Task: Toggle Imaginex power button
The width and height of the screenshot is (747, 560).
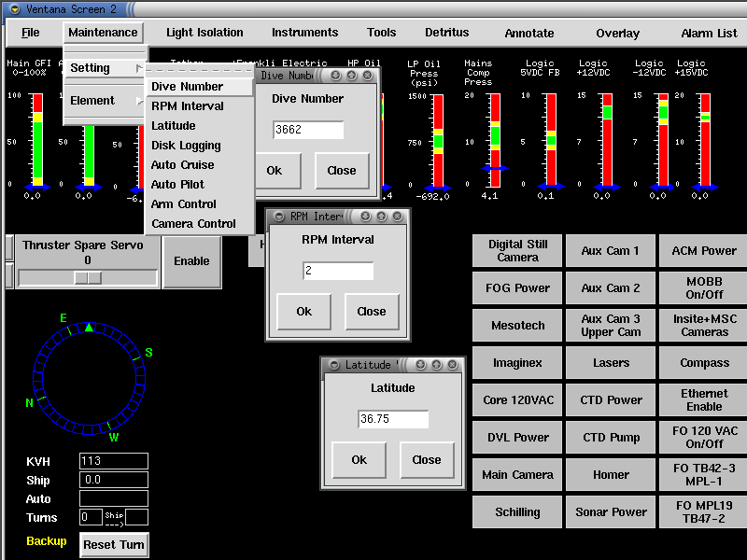Action: click(517, 363)
